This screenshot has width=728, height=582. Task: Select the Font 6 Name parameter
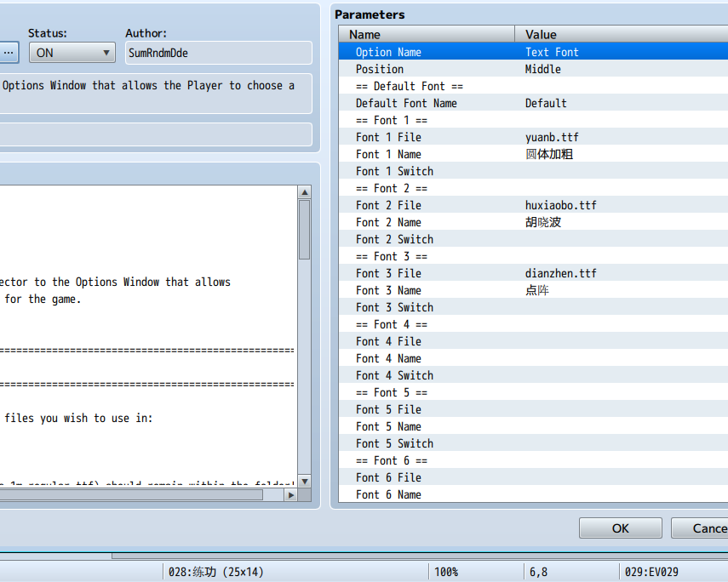tap(534, 494)
